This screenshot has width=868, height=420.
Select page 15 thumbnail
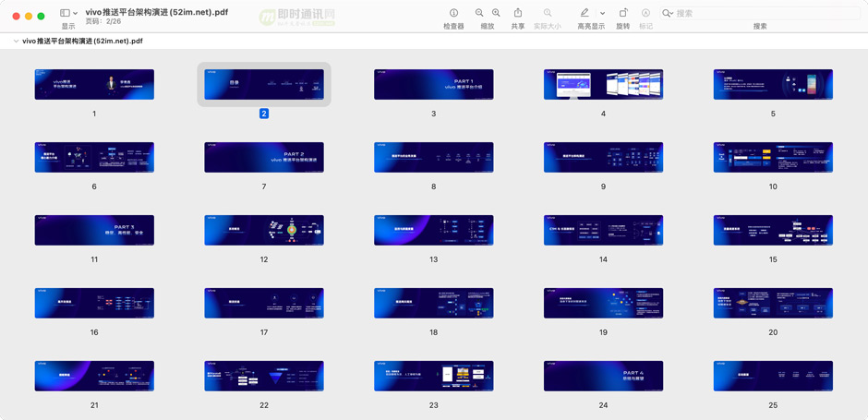(773, 230)
